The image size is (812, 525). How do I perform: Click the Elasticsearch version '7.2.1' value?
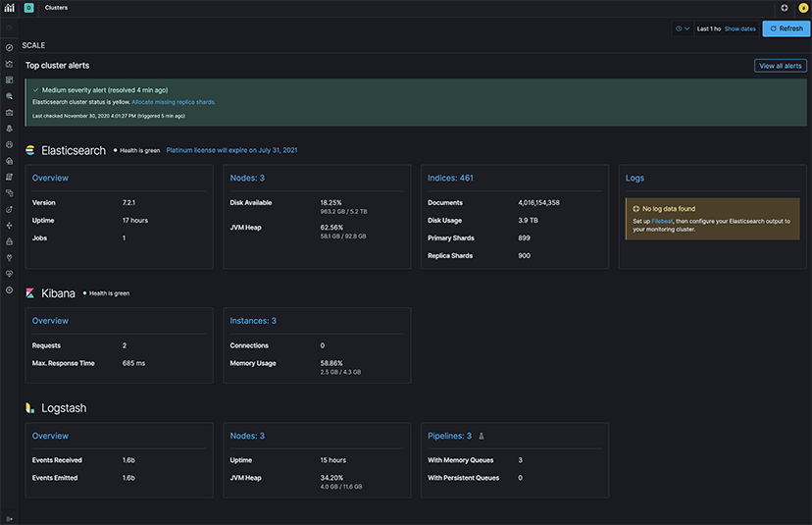128,203
